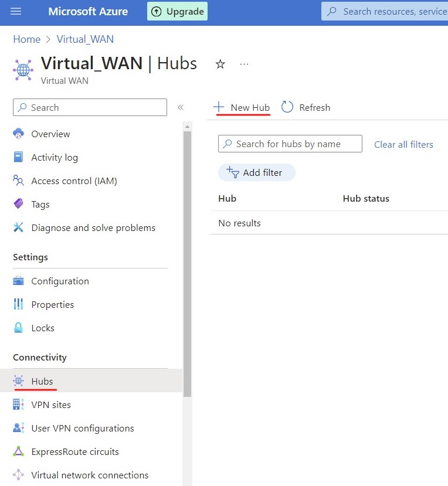Click the Locks padlock icon

pos(18,328)
